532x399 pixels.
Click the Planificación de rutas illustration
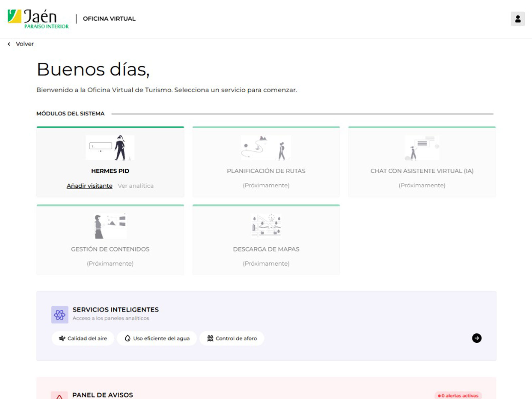[266, 148]
